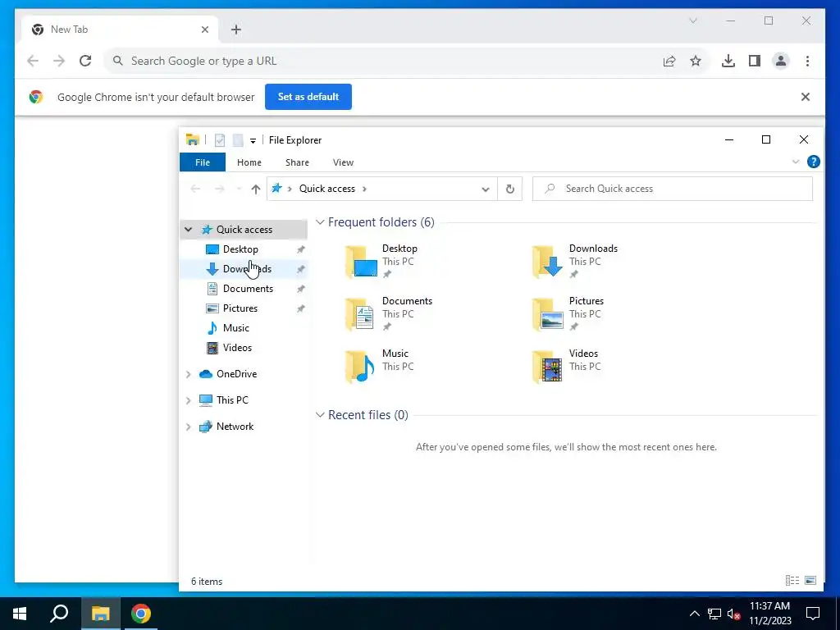Select Downloads folder in Frequent folders
The width and height of the screenshot is (840, 630).
[575, 261]
